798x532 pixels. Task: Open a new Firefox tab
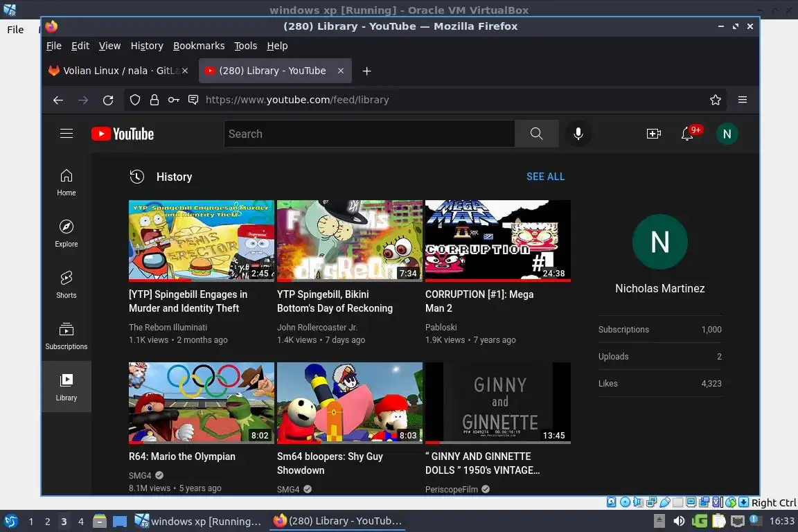click(366, 71)
